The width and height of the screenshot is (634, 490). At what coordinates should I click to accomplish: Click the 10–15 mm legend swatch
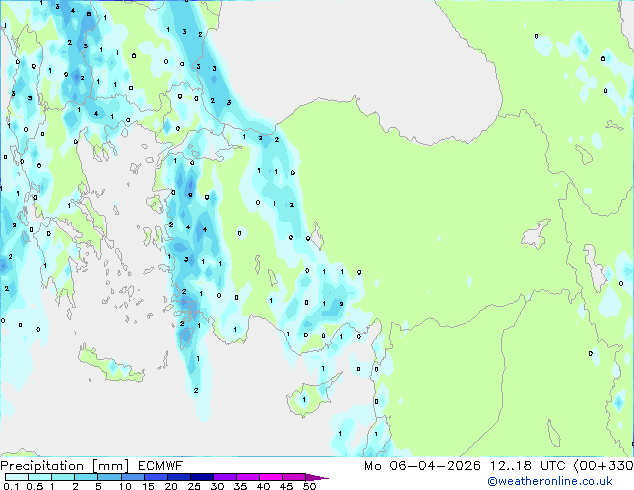pos(132,477)
